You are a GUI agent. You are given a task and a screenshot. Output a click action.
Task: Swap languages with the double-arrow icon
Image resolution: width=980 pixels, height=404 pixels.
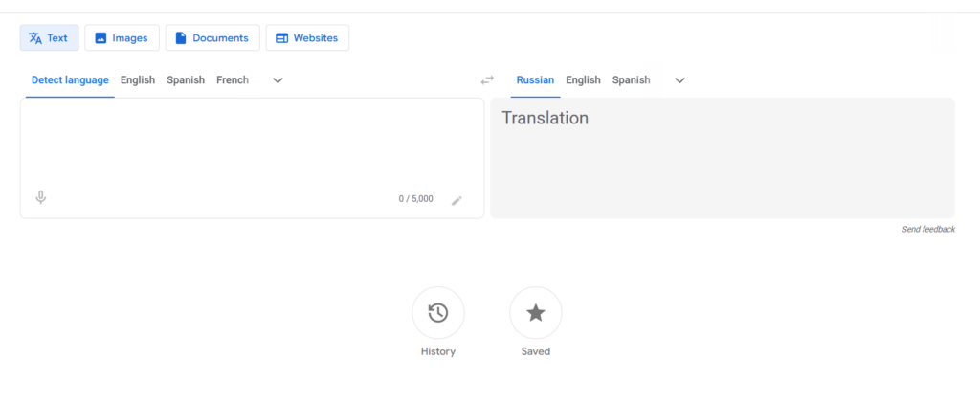(487, 80)
